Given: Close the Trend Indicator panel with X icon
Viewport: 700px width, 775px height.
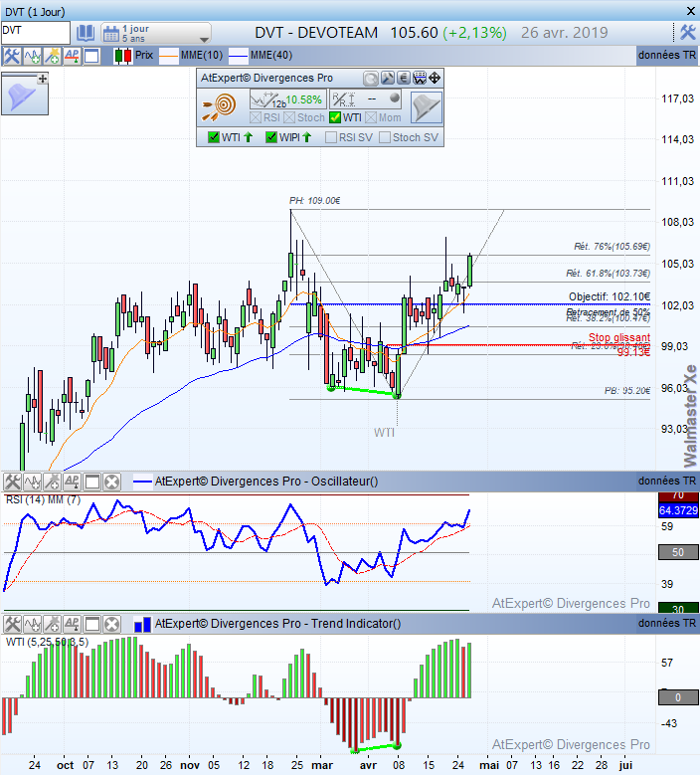Looking at the screenshot, I should [112, 624].
